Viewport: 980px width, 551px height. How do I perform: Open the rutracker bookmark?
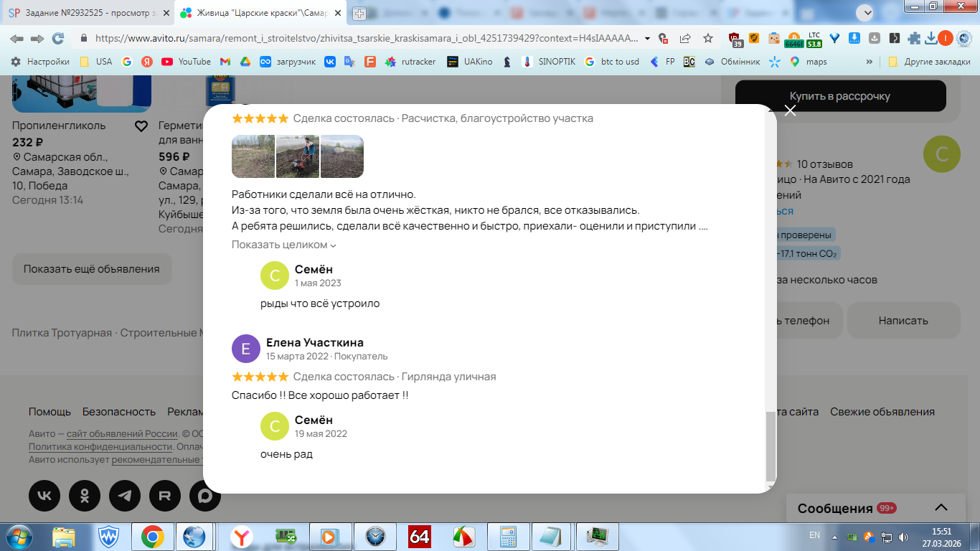(x=410, y=62)
